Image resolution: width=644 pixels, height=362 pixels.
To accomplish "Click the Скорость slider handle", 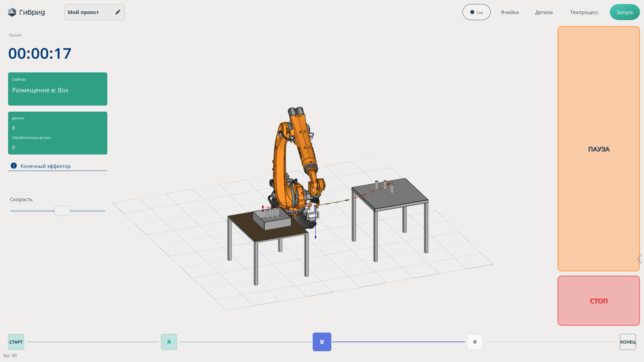I will (62, 211).
